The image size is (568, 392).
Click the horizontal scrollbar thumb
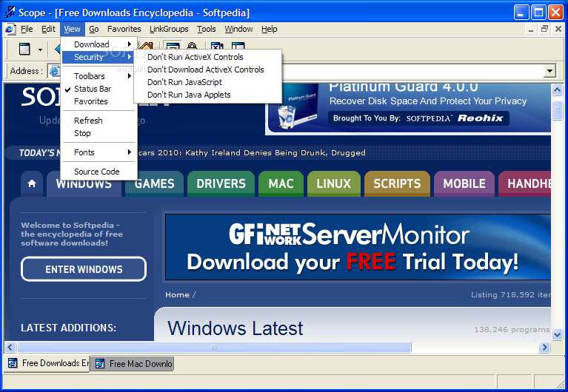point(214,348)
